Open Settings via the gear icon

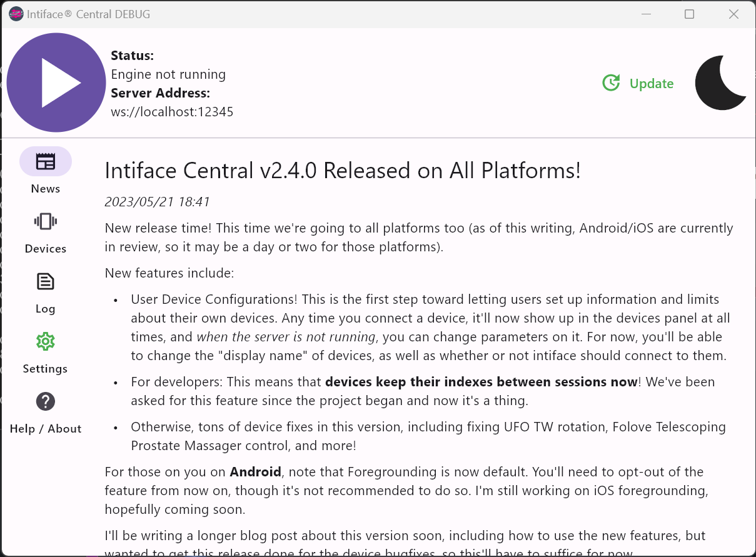pyautogui.click(x=45, y=341)
